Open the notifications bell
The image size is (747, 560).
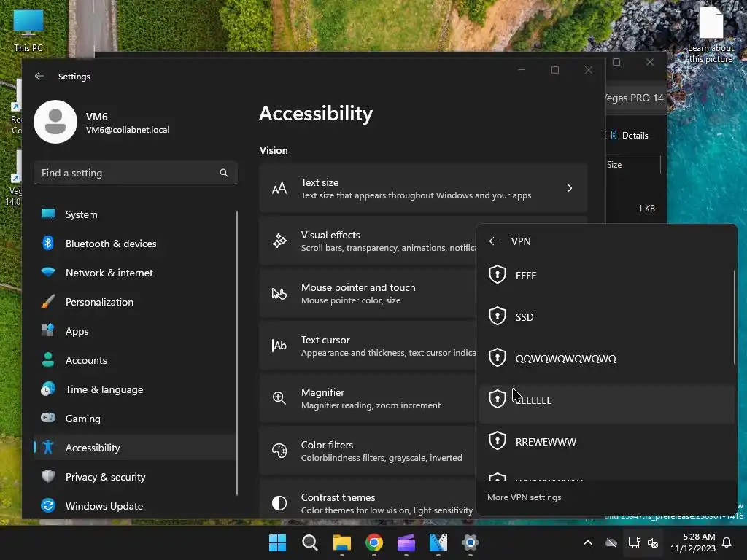click(727, 542)
